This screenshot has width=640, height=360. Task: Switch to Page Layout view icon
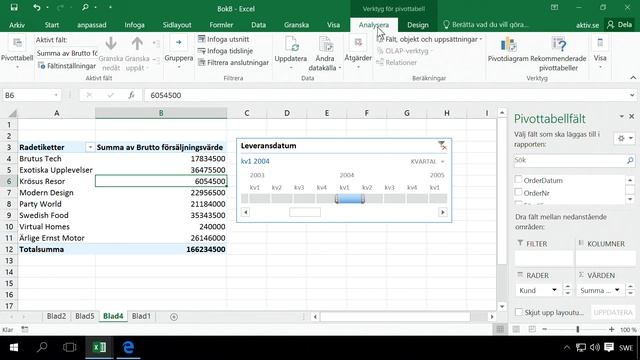pyautogui.click(x=516, y=329)
